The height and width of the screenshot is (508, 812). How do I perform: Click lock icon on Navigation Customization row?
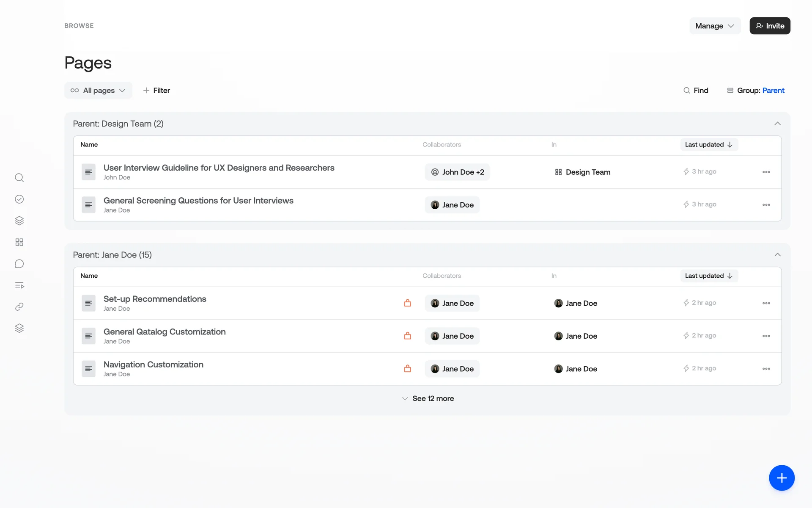click(x=407, y=369)
